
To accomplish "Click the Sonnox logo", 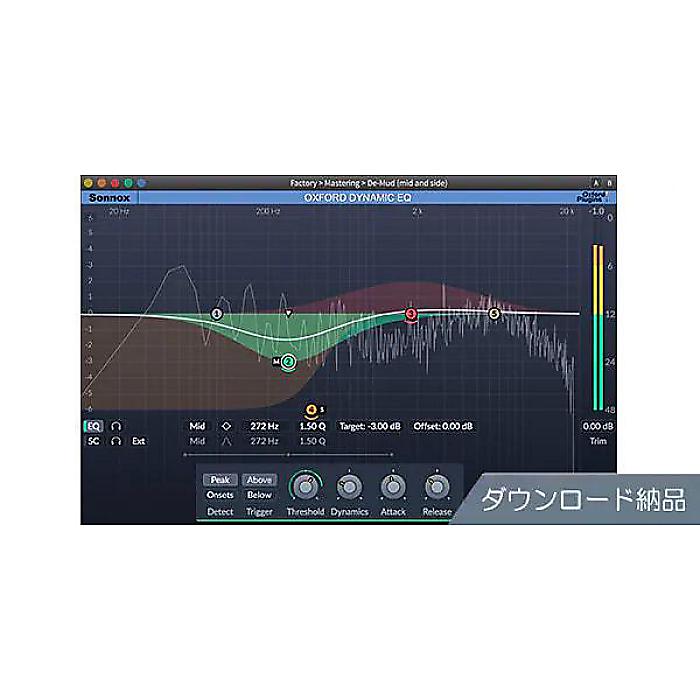I will (109, 198).
